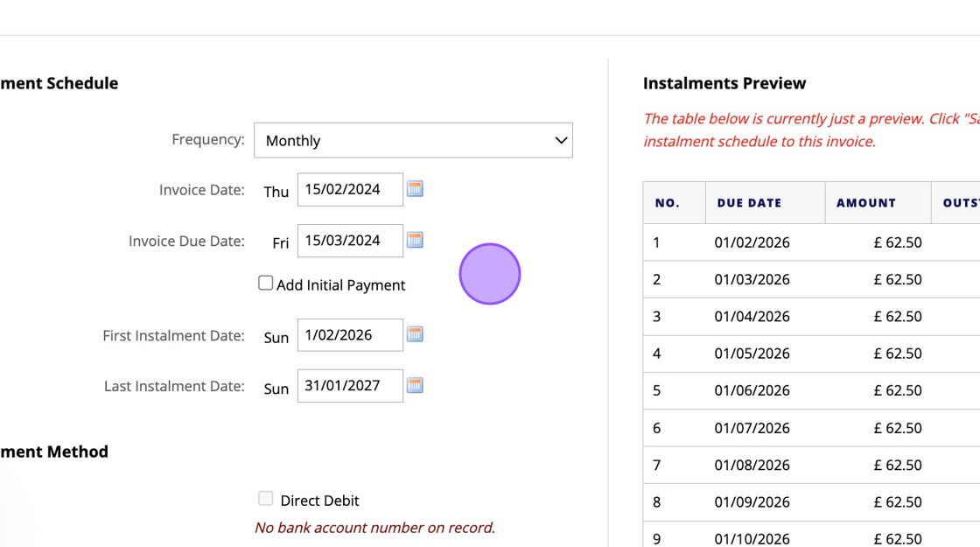This screenshot has height=547, width=980.
Task: Select instalment row 1 due 01/02/2026
Action: (x=752, y=242)
